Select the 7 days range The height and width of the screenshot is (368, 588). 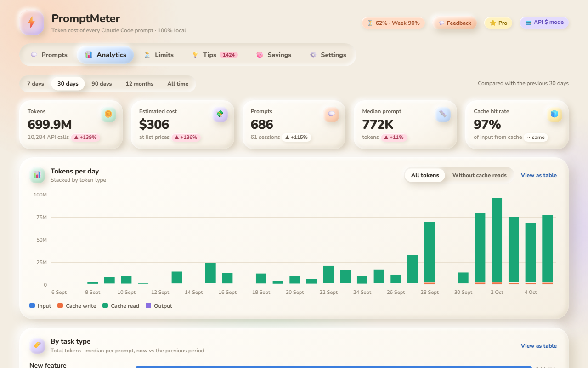tap(35, 84)
